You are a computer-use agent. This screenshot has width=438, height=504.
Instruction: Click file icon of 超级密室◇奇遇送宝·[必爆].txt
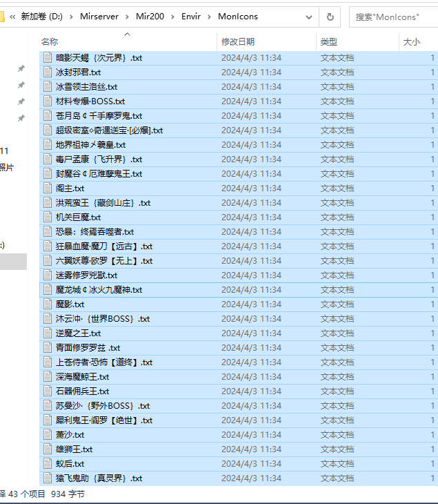[x=48, y=130]
